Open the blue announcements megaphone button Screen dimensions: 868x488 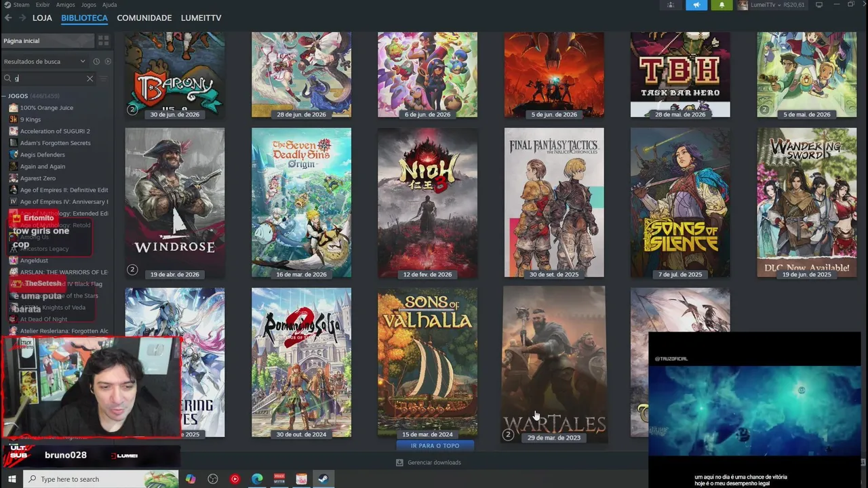click(696, 5)
